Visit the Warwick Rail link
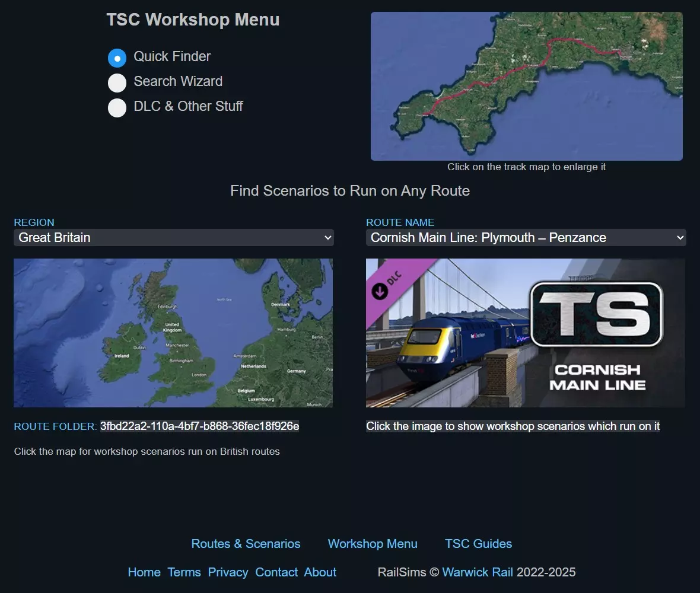Viewport: 700px width, 593px height. 477,572
